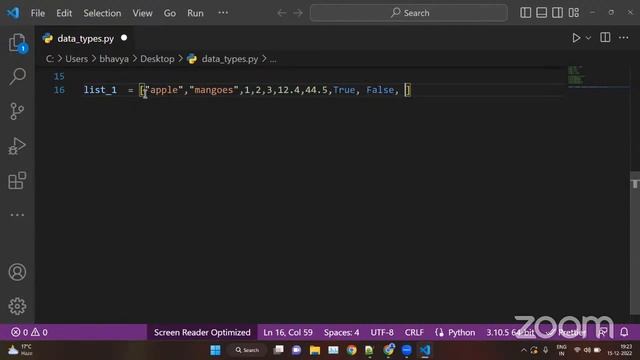Image resolution: width=640 pixels, height=360 pixels.
Task: Click the breadcrumb trailing ellipsis symbol
Action: (x=273, y=60)
